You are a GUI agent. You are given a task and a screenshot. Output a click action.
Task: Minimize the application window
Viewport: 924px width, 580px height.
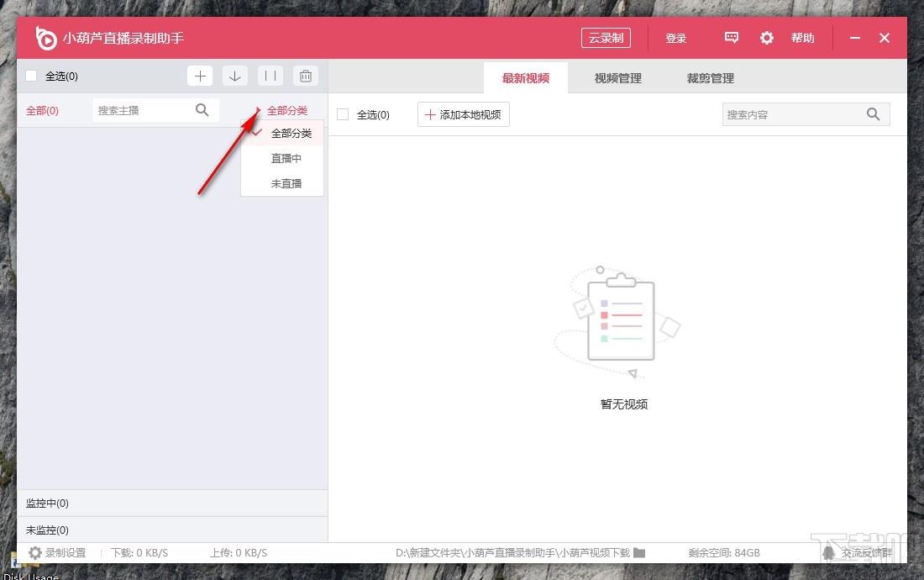[855, 38]
